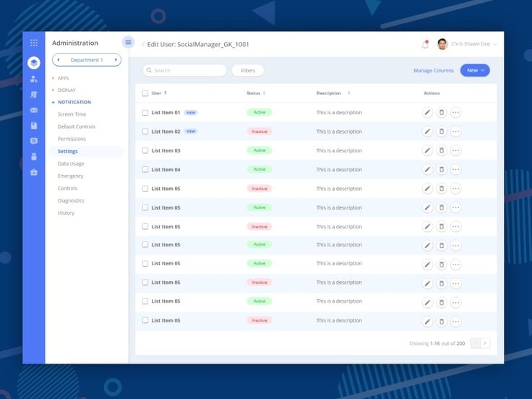Edit List Item 03 with pencil icon
The image size is (532, 399).
pyautogui.click(x=427, y=150)
